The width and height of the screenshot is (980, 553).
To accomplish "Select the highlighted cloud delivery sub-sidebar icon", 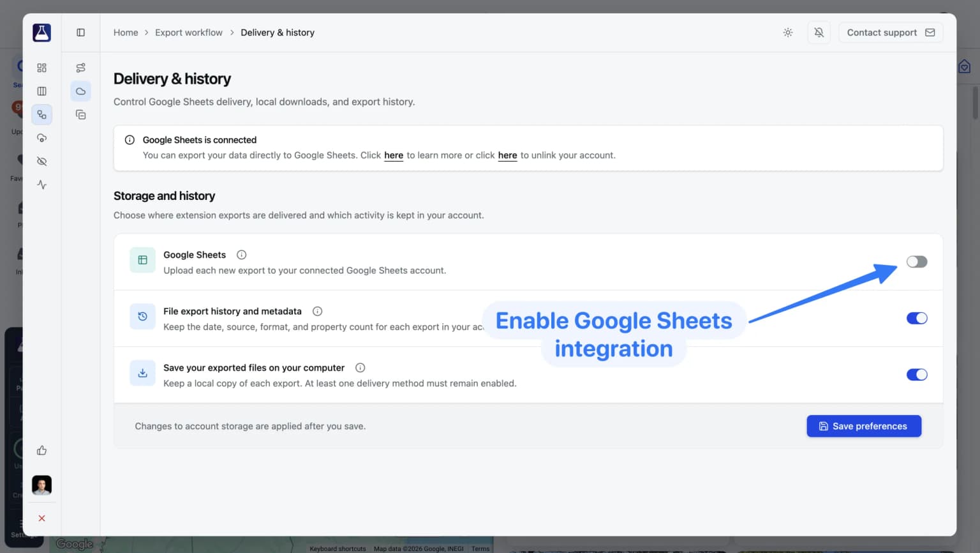I will 81,91.
